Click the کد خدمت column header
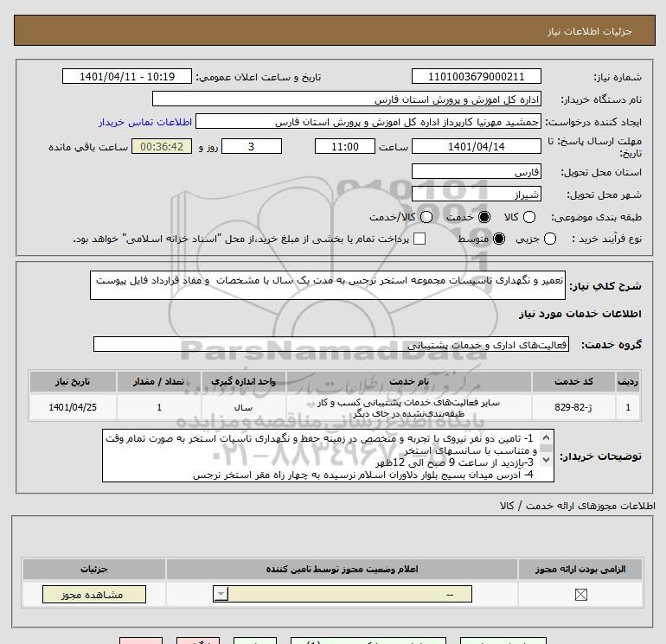 573,381
